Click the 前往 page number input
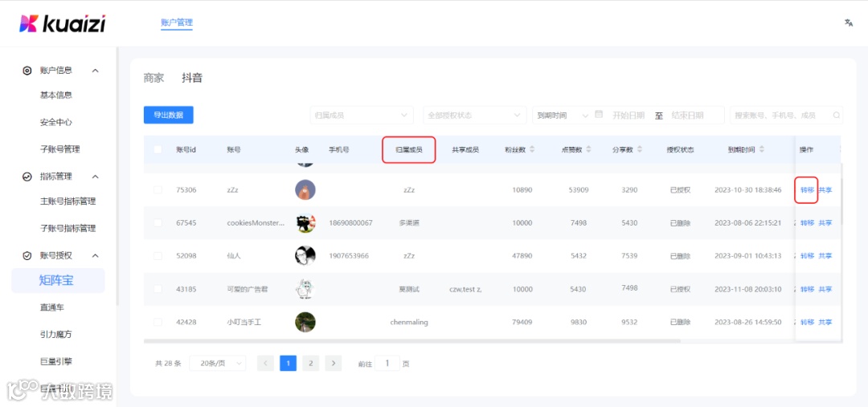 387,364
